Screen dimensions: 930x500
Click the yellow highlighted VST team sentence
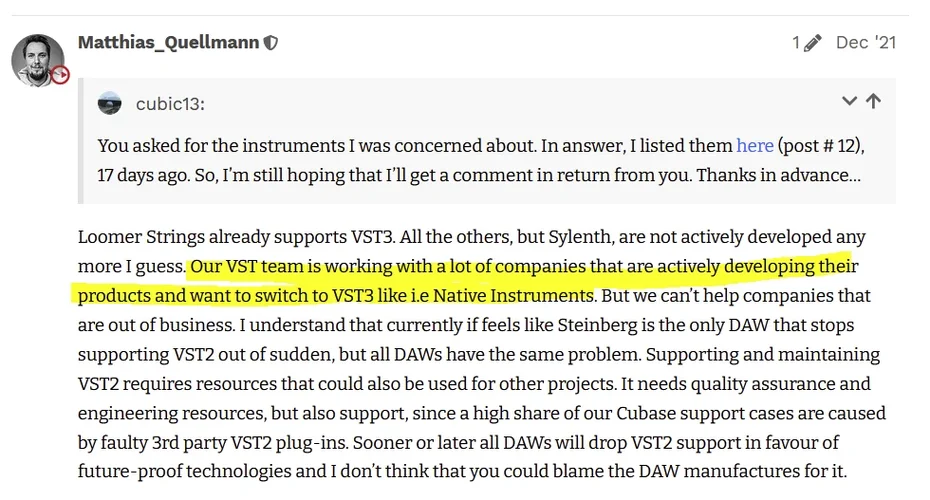coord(520,267)
